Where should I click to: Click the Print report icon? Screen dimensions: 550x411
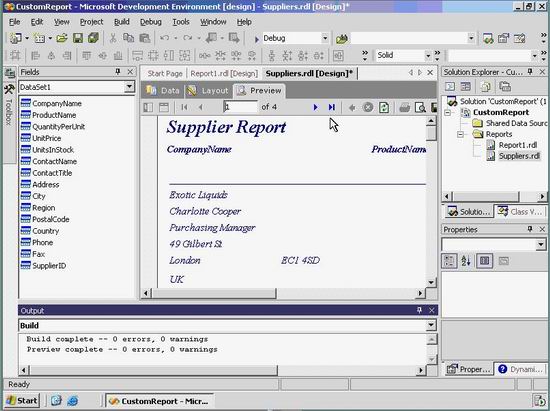point(404,107)
